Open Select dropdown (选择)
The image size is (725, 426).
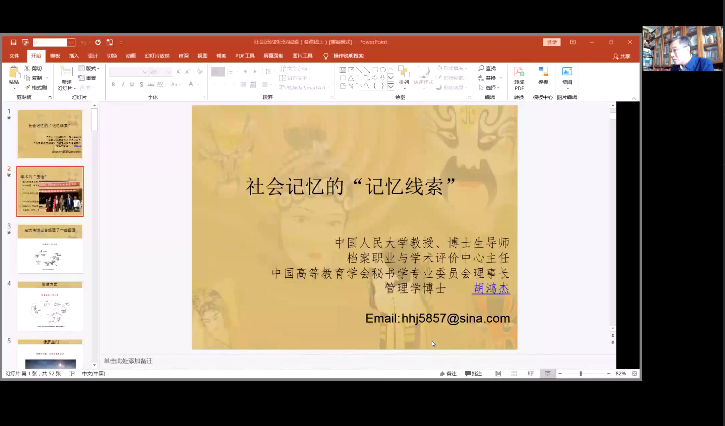[488, 87]
